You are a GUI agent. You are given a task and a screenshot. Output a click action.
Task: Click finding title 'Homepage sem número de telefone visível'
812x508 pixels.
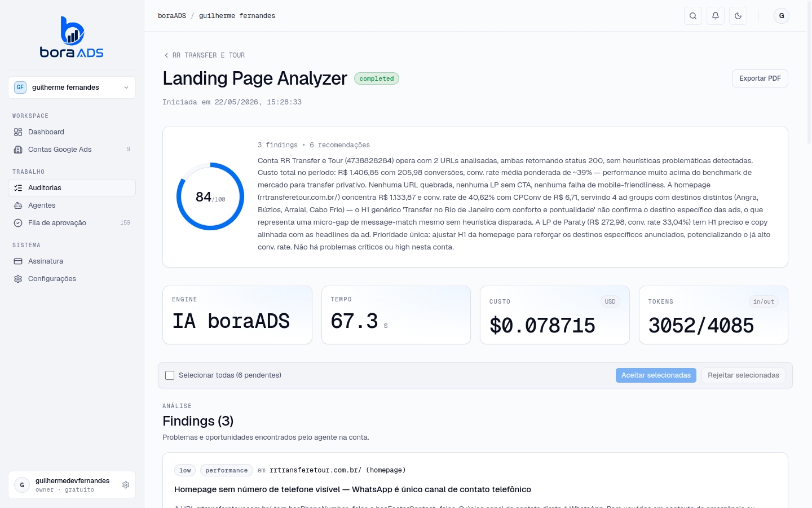pyautogui.click(x=352, y=489)
